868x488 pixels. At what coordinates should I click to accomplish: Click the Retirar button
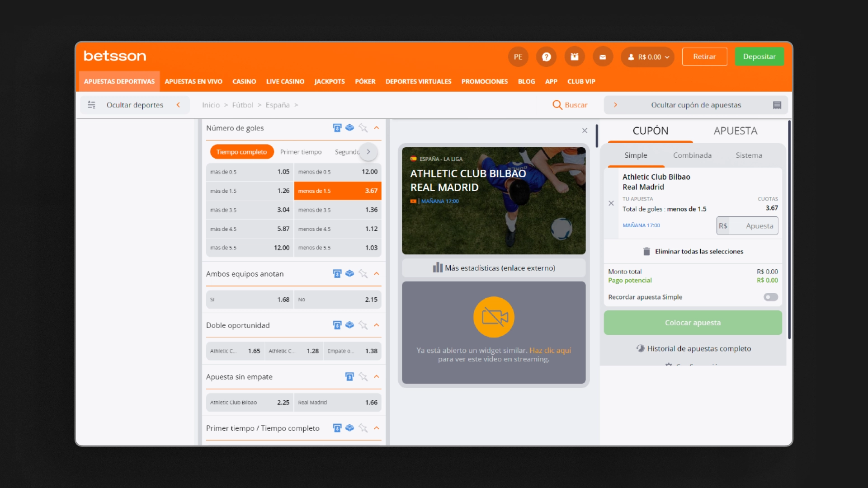point(704,56)
